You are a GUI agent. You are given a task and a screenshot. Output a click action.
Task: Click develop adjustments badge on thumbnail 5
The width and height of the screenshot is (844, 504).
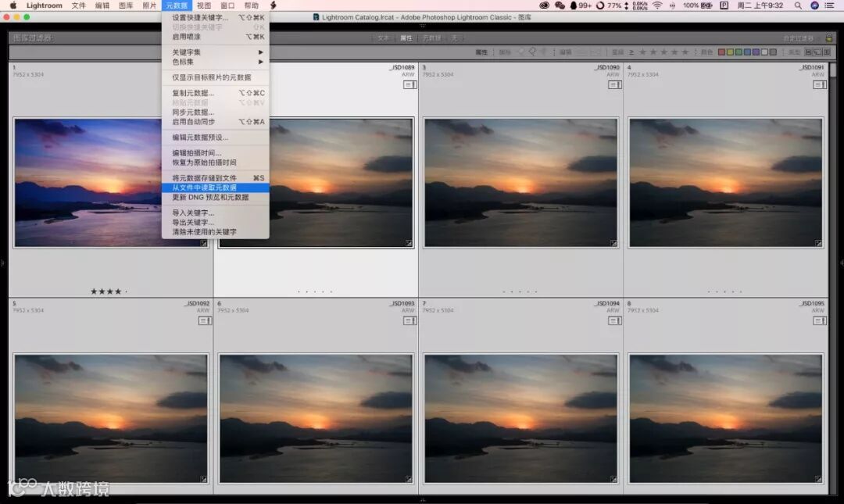pos(203,479)
